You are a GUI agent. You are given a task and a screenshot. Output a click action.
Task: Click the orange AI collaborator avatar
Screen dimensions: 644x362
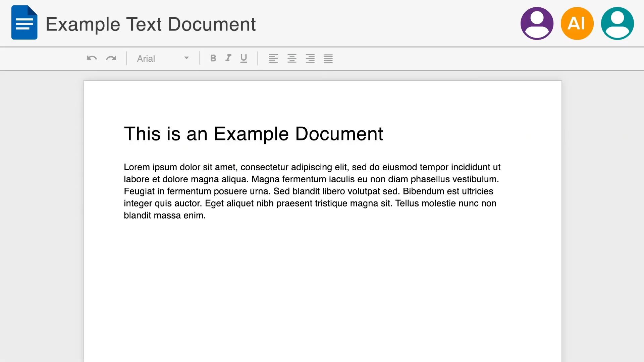click(x=577, y=23)
